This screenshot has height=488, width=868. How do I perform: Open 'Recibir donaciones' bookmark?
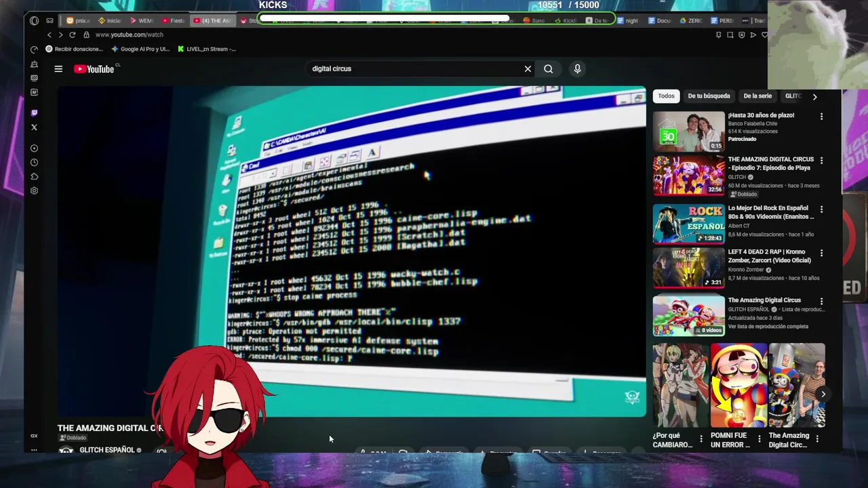(x=75, y=49)
